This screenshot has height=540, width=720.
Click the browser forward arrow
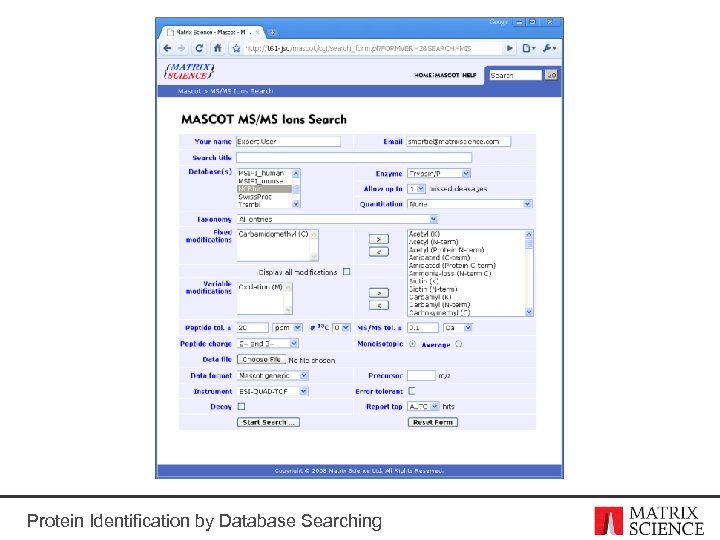pyautogui.click(x=181, y=48)
